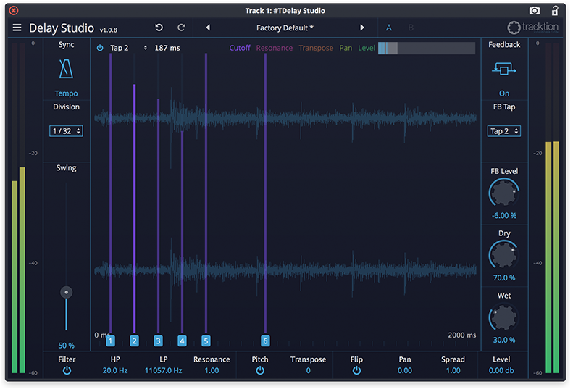This screenshot has height=392, width=573.
Task: Click the Swing slider handle
Action: click(66, 292)
